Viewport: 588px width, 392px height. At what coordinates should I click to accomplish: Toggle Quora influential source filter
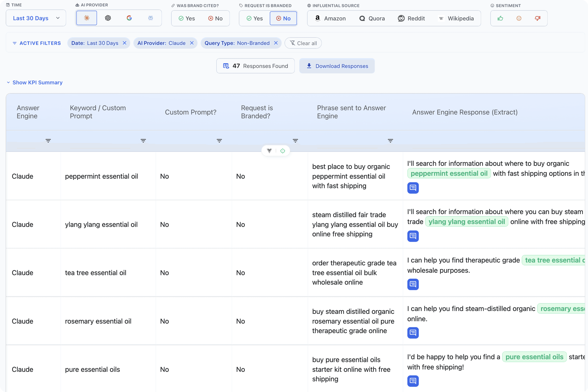[372, 18]
